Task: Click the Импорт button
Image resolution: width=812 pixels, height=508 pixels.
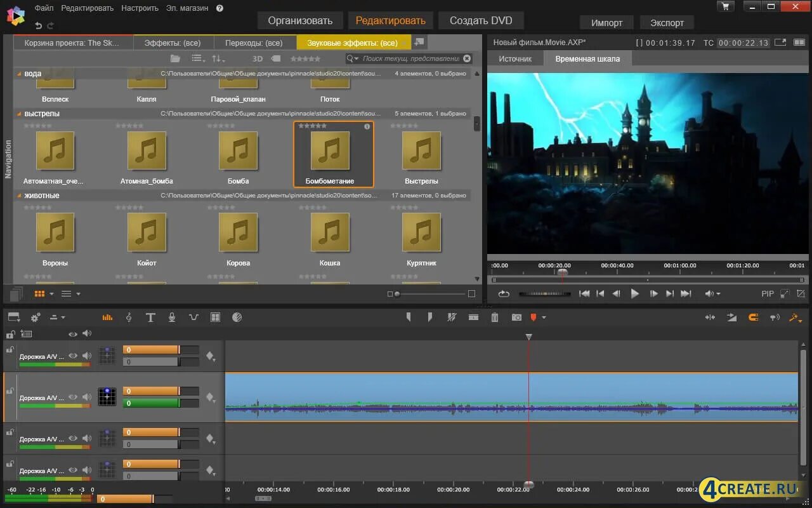Action: pyautogui.click(x=607, y=22)
